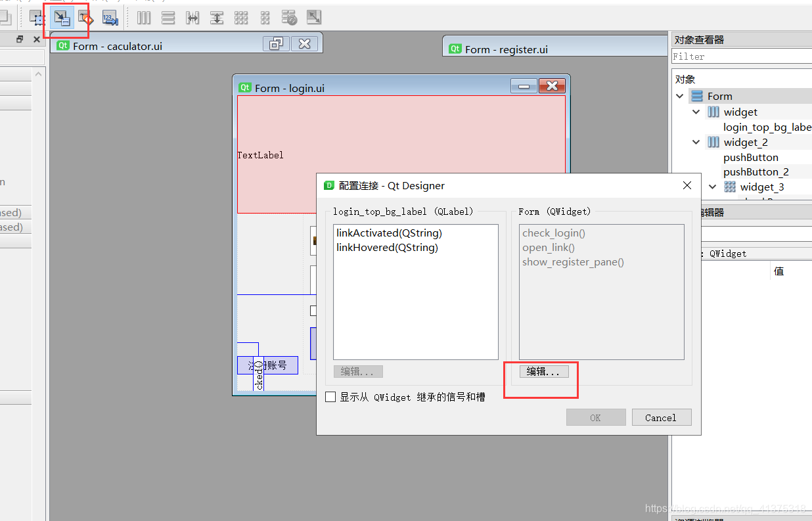Select the linkHovered(QString) signal
The height and width of the screenshot is (521, 812).
[x=387, y=247]
